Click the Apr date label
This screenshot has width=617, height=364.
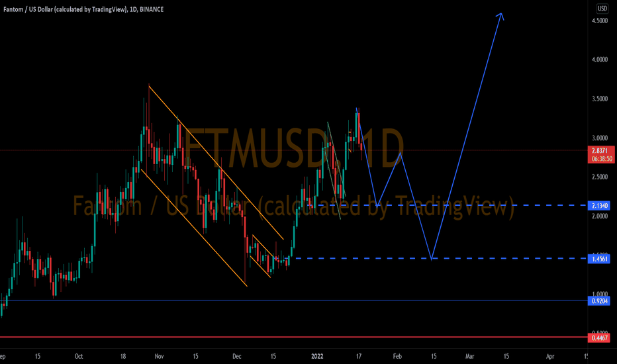tap(550, 357)
